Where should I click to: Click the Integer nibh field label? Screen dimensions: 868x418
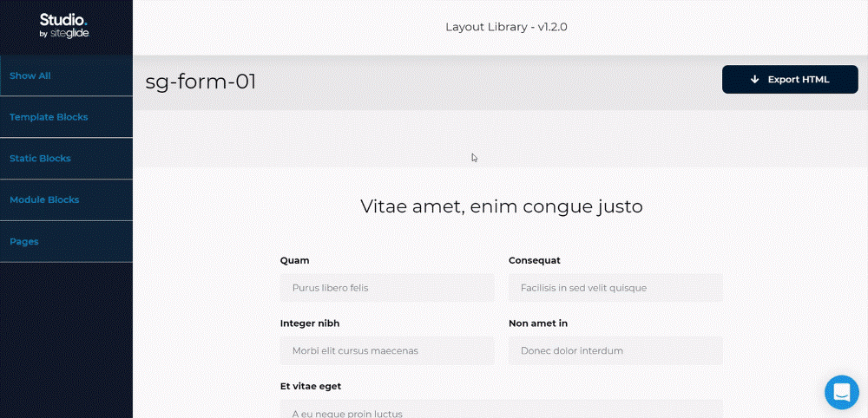point(310,323)
